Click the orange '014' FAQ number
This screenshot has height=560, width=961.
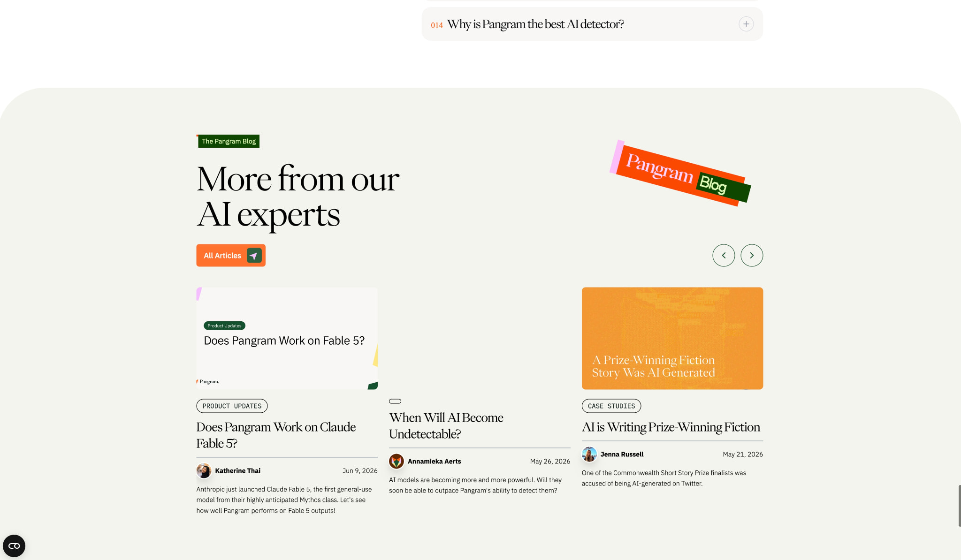coord(437,25)
